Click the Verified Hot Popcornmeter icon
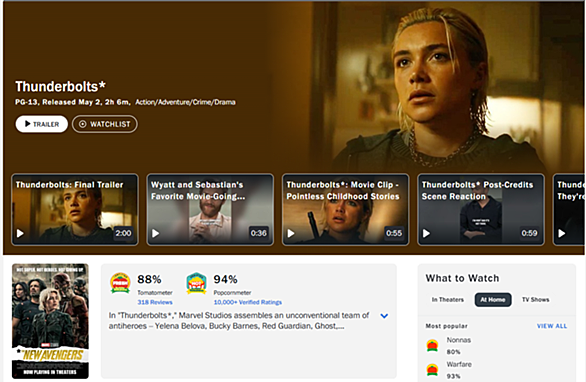Screen dimensions: 586x382 pyautogui.click(x=196, y=283)
